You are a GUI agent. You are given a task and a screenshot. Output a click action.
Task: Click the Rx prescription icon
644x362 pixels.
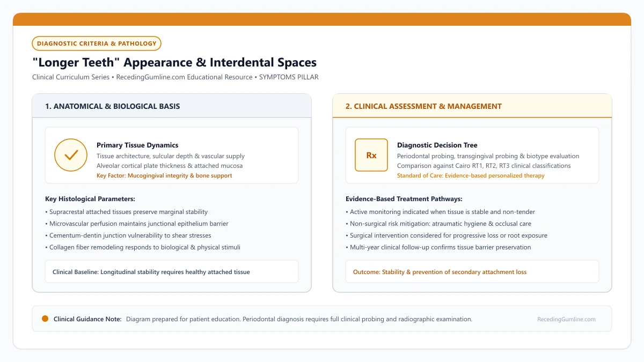[x=371, y=155]
